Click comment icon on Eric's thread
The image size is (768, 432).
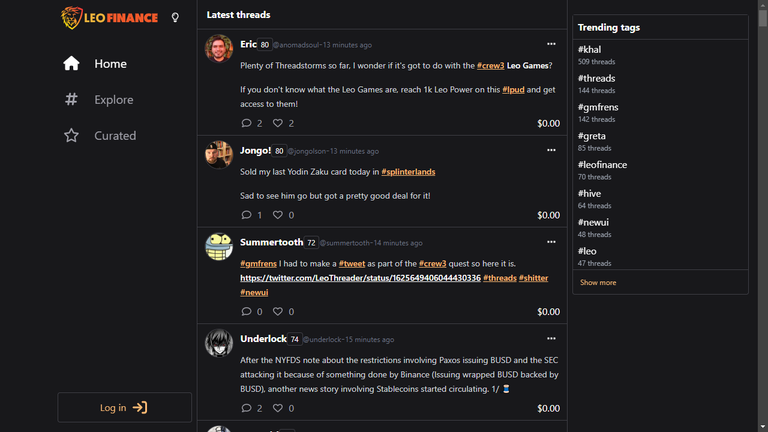(x=246, y=123)
